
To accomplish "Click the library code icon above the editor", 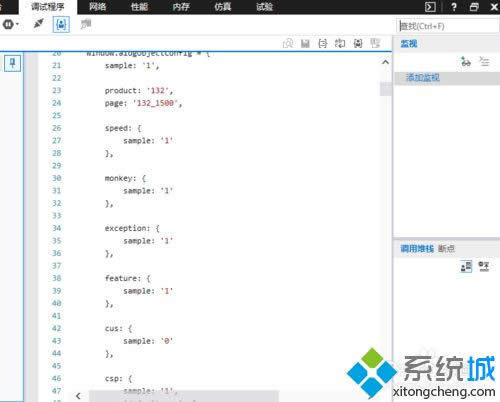I will [x=358, y=43].
